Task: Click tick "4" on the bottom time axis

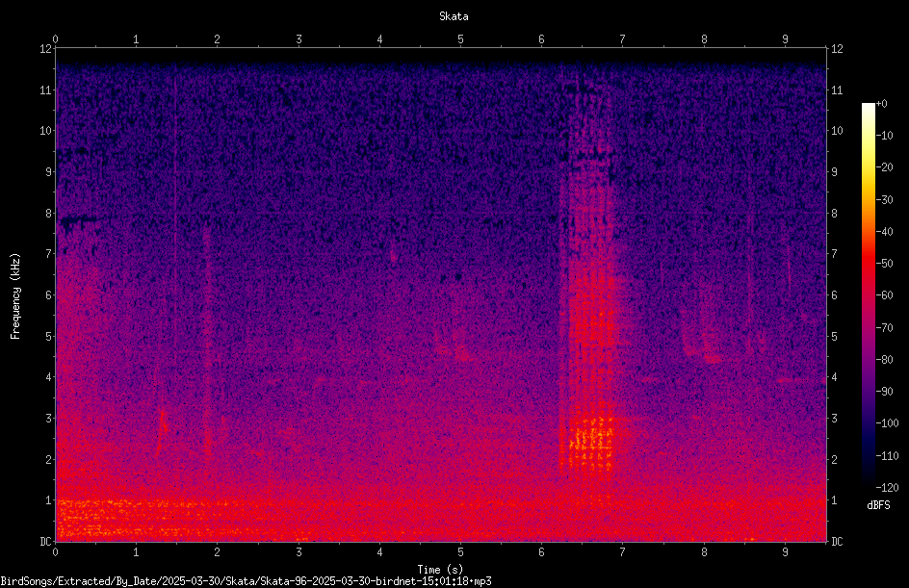Action: 379,552
